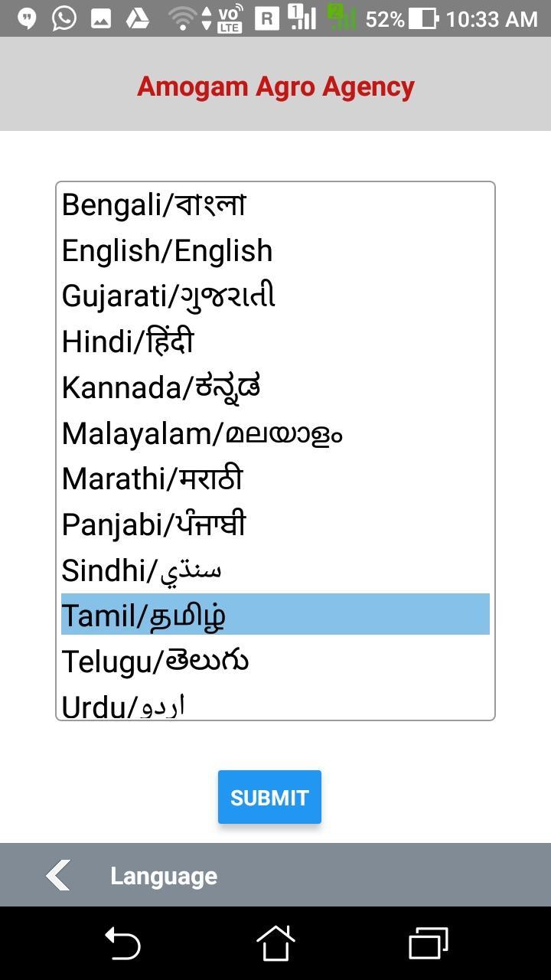Tap the Google Drive status icon

[x=138, y=18]
